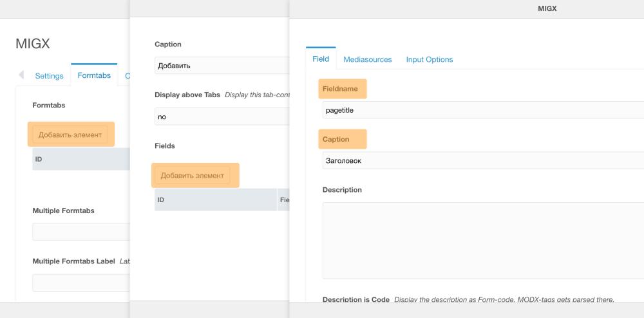Click the Caption input with Заголовок
This screenshot has width=644, height=318.
483,160
